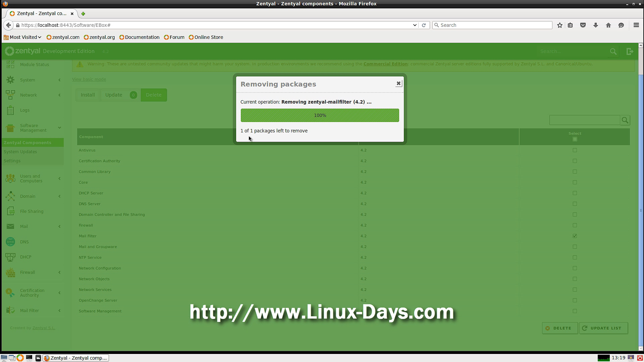Click the Zentyal header search magnifier
Screen dimensions: 644x362
[613, 51]
